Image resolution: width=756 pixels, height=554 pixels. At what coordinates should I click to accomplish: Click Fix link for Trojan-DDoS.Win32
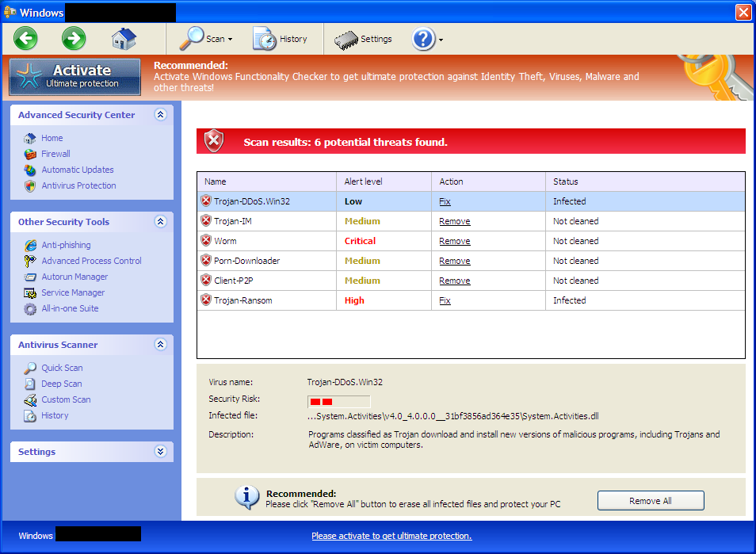tap(445, 201)
